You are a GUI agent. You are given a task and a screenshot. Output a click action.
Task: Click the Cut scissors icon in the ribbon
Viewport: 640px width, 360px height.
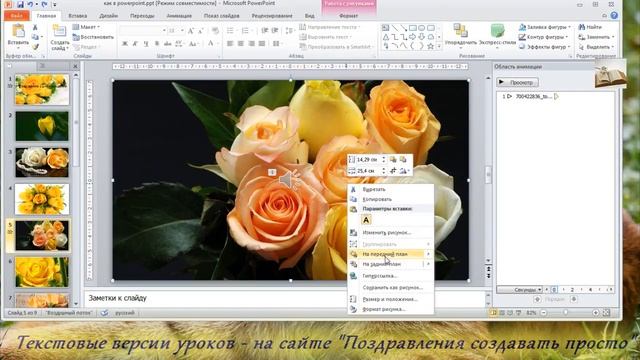[x=35, y=27]
